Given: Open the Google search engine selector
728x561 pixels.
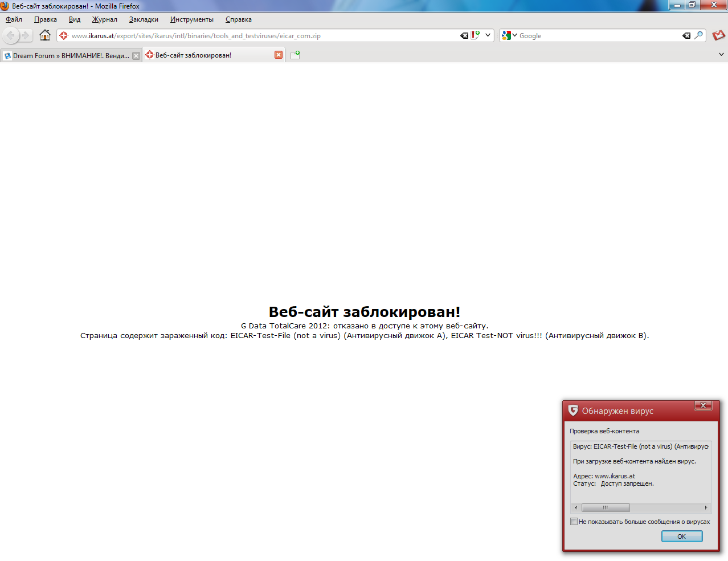Looking at the screenshot, I should (509, 35).
